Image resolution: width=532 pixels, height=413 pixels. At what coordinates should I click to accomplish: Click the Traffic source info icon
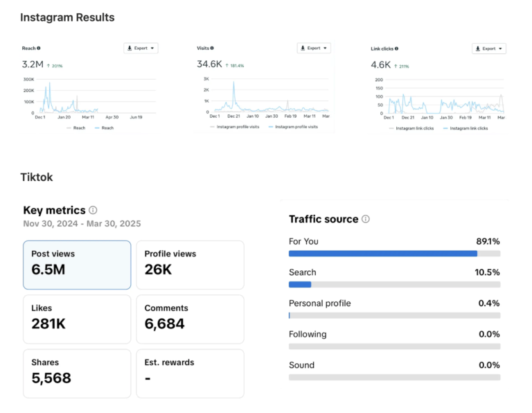click(366, 219)
